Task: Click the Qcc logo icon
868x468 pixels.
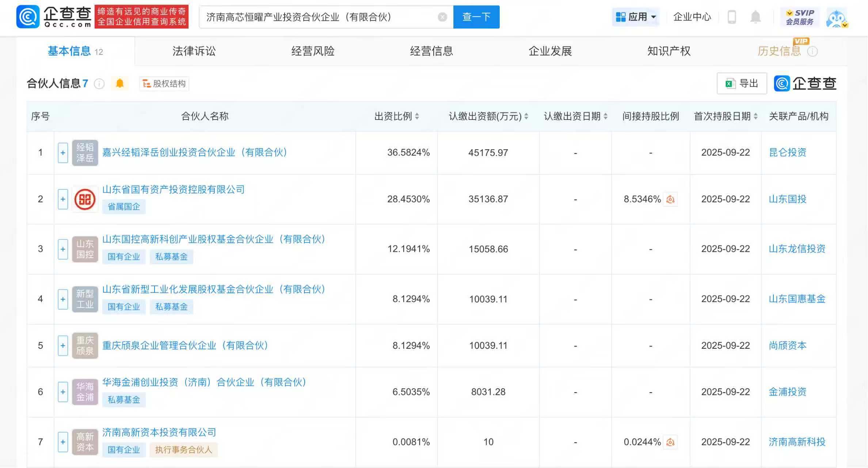Action: [28, 17]
